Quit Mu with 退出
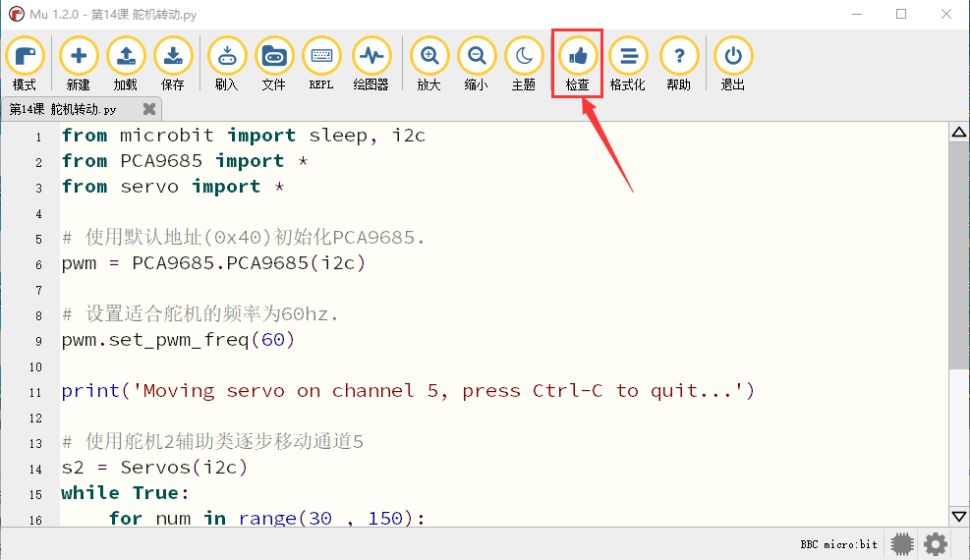This screenshot has width=970, height=560. tap(733, 64)
